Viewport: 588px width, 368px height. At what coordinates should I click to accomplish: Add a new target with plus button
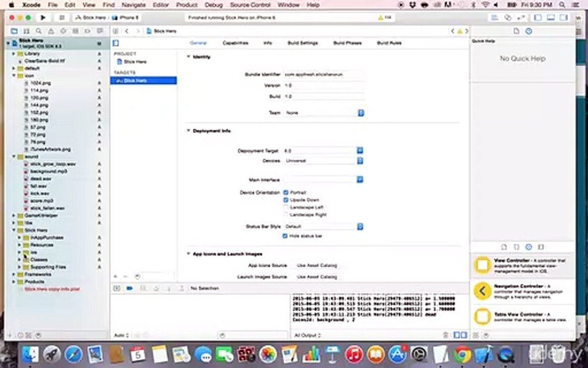tap(116, 277)
